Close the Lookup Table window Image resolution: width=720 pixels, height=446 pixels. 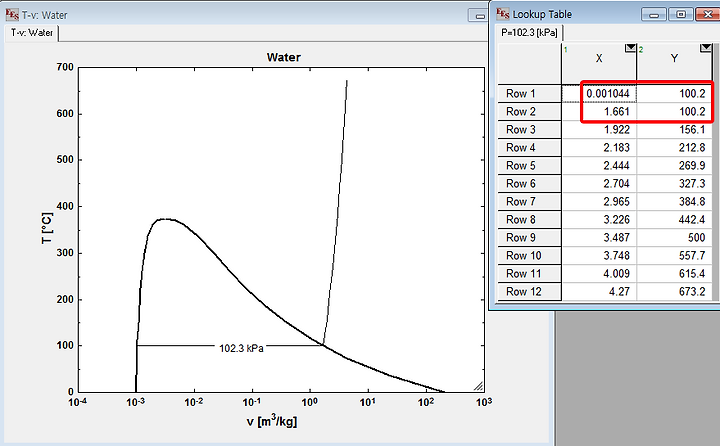point(708,15)
